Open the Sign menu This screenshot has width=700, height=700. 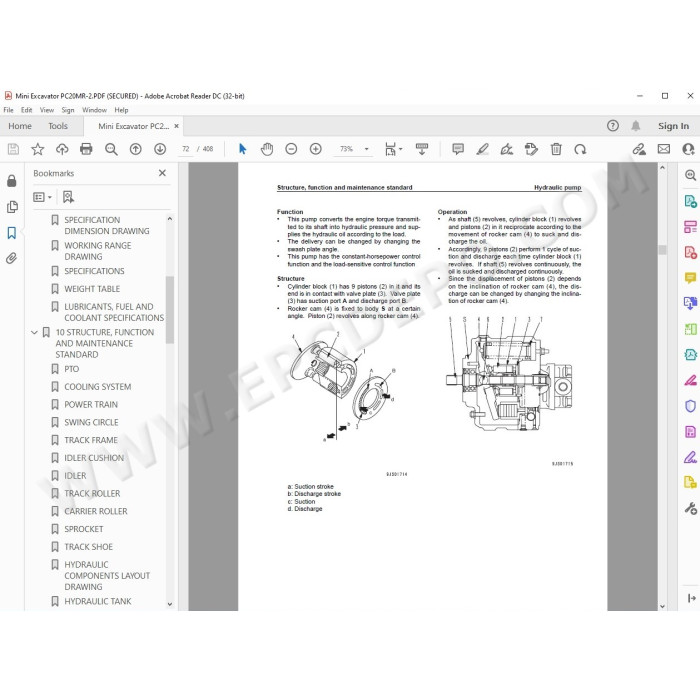click(68, 110)
